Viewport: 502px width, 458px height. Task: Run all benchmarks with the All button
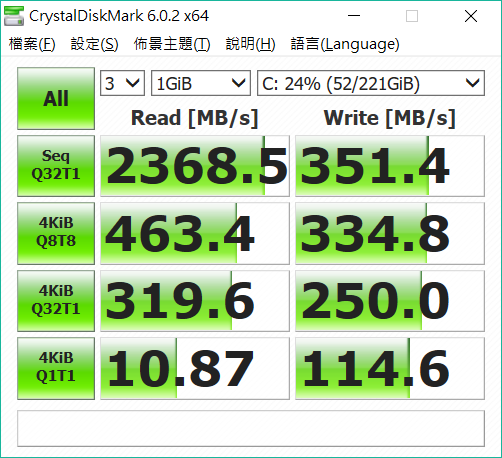coord(56,98)
